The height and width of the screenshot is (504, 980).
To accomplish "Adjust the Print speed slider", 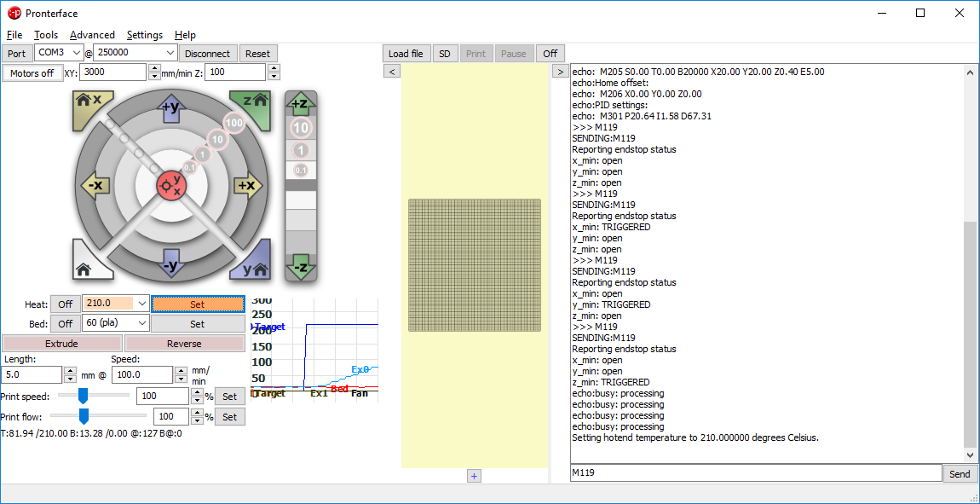I will pyautogui.click(x=84, y=396).
